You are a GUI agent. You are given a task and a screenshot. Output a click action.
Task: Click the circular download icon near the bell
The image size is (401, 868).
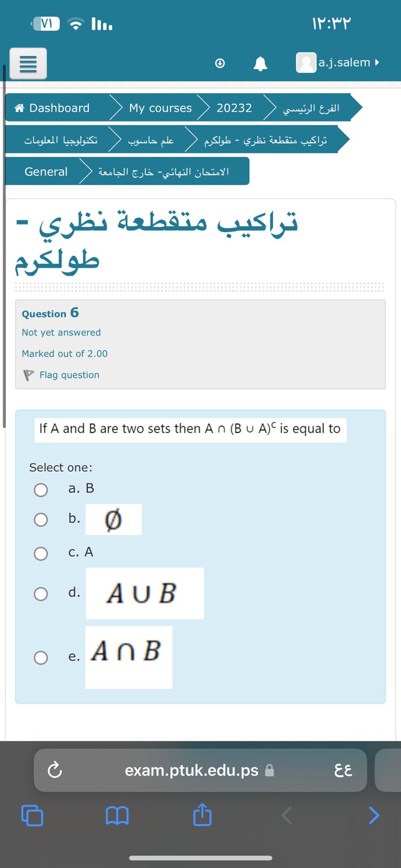219,63
